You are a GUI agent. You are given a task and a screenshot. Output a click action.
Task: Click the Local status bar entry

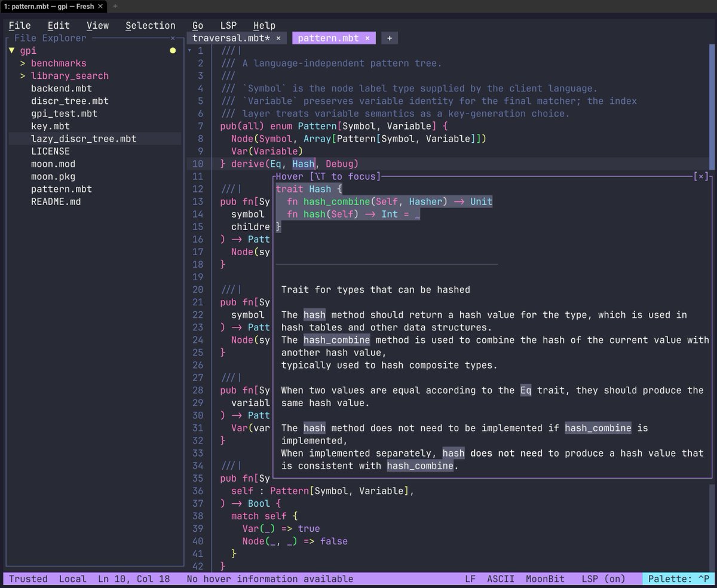73,579
